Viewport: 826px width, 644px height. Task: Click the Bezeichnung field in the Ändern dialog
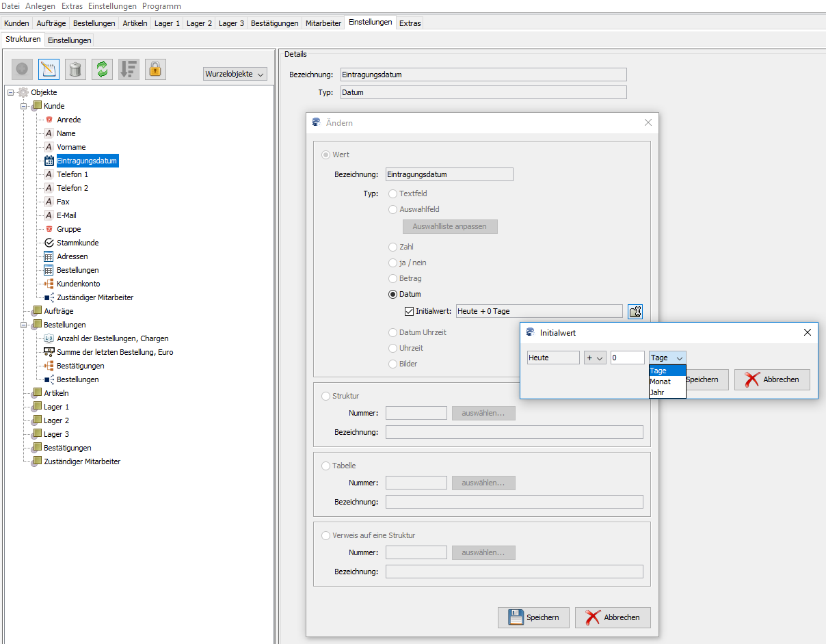(449, 174)
